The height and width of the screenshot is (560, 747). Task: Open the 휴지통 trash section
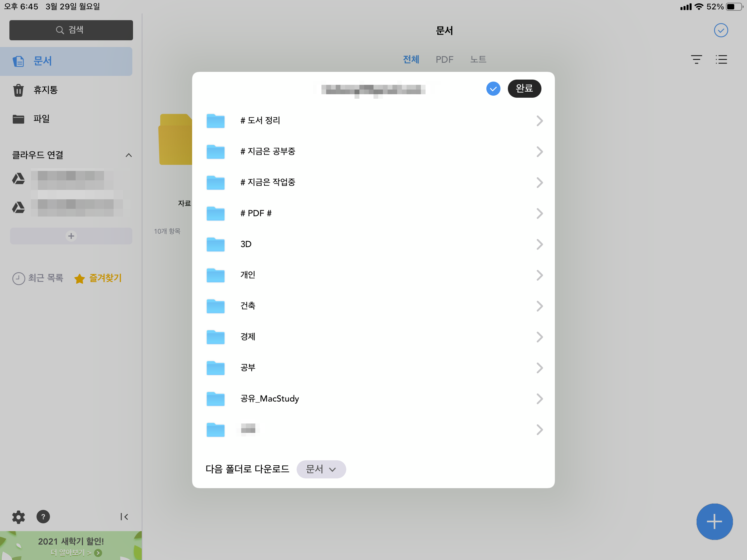click(46, 90)
